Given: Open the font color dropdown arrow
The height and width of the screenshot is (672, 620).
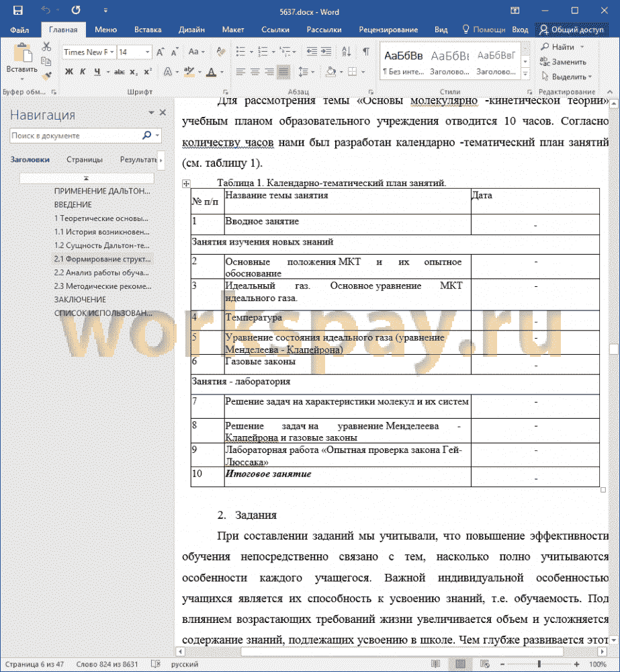Looking at the screenshot, I should tap(222, 72).
